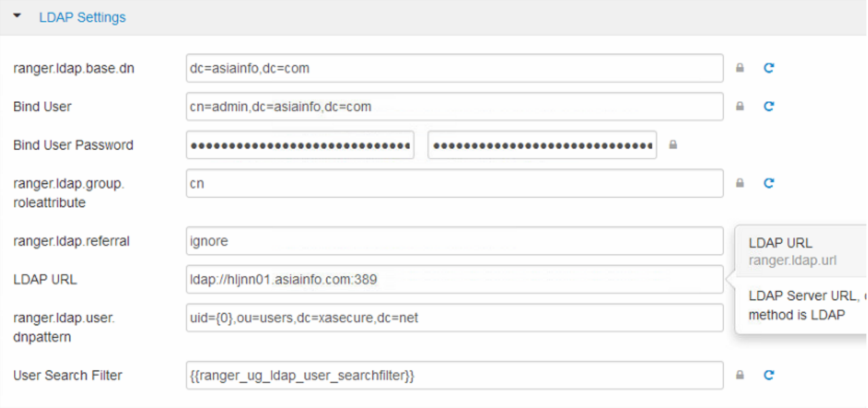Click lock icon for ranger.ldap.group.roleattribute
The width and height of the screenshot is (868, 408).
click(x=740, y=183)
